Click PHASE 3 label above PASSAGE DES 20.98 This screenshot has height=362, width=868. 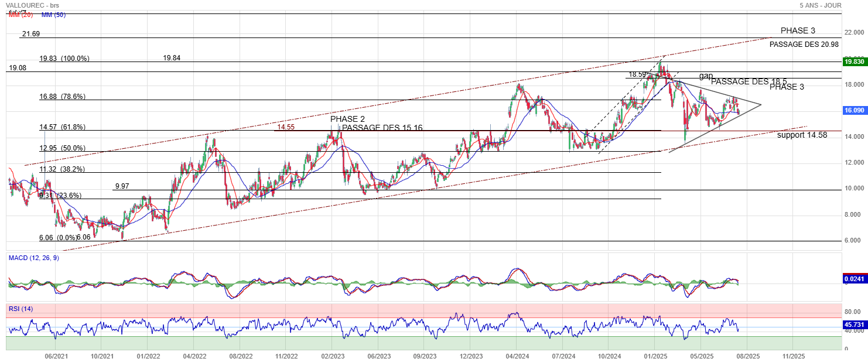tap(798, 31)
